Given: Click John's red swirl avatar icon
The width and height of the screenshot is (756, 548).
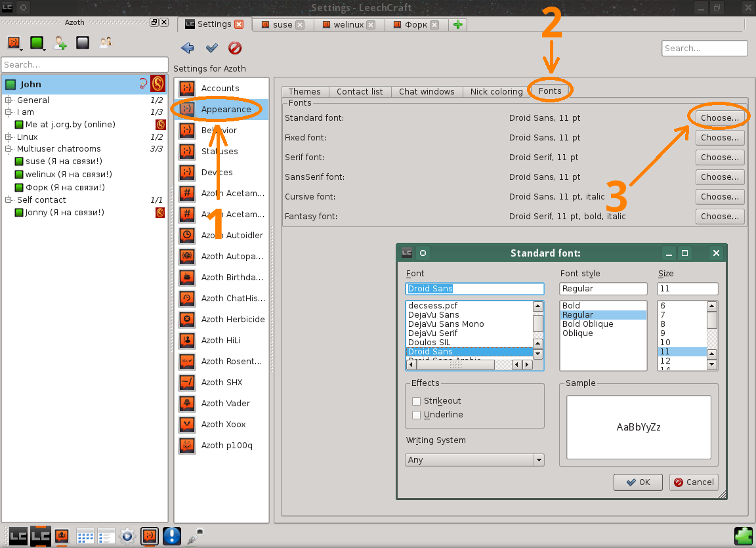Looking at the screenshot, I should pyautogui.click(x=157, y=84).
